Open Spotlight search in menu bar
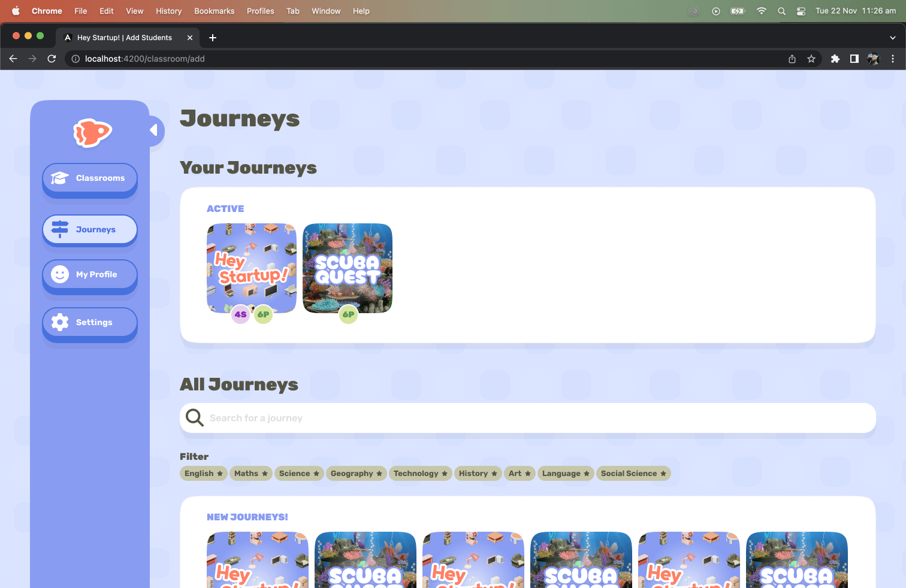906x588 pixels. (781, 11)
